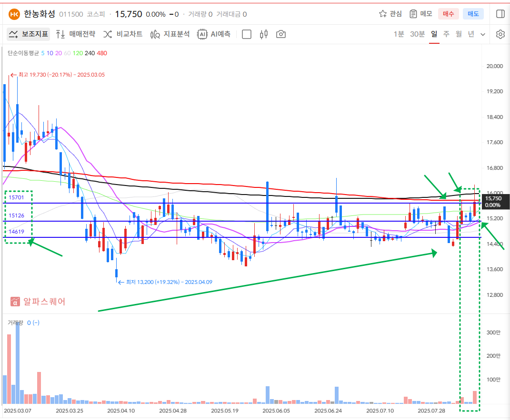Select the 월 monthly timeframe tab
Viewport: 510px width, 420px height.
(x=459, y=34)
